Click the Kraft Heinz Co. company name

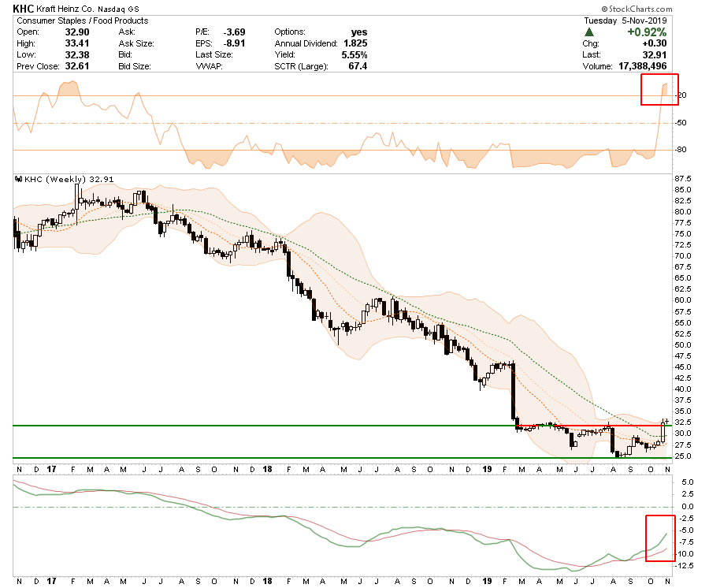[65, 9]
